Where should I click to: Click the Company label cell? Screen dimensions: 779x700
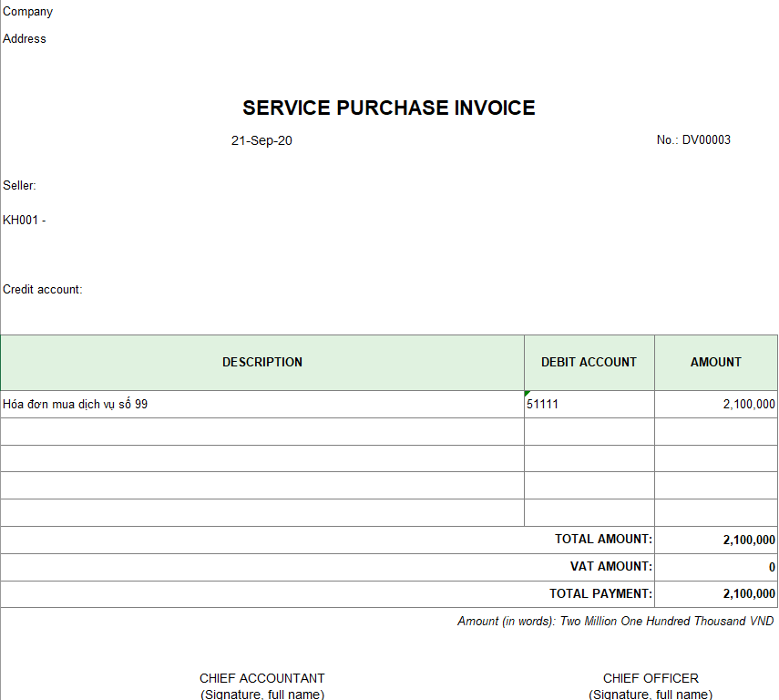pyautogui.click(x=28, y=12)
